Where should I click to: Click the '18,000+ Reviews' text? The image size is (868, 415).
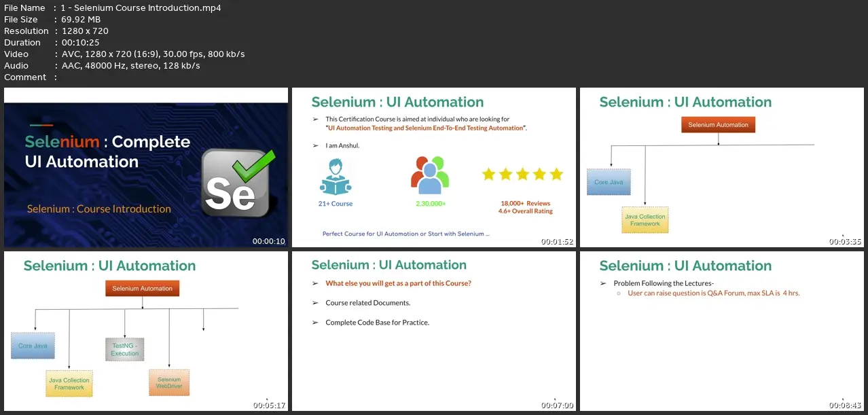(x=525, y=203)
